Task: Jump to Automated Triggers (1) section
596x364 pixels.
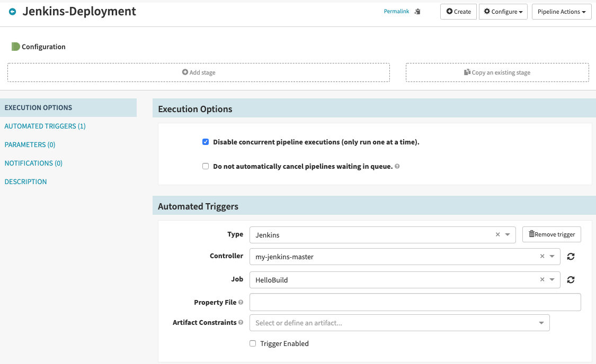Action: click(x=45, y=126)
